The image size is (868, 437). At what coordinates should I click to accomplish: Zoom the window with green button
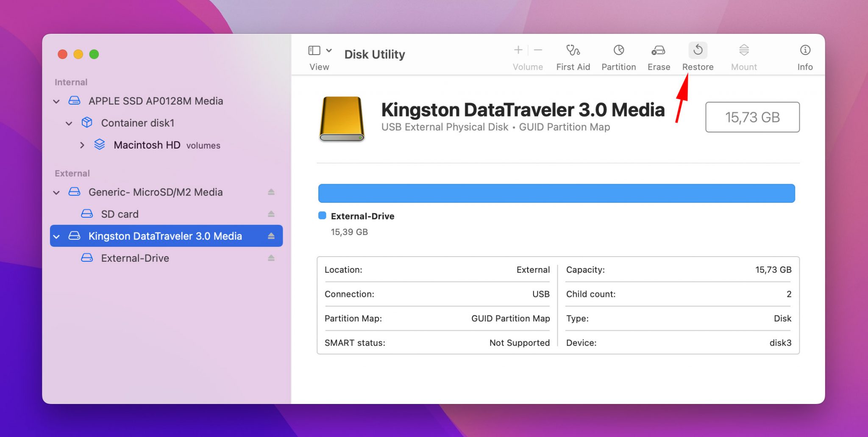pyautogui.click(x=94, y=54)
